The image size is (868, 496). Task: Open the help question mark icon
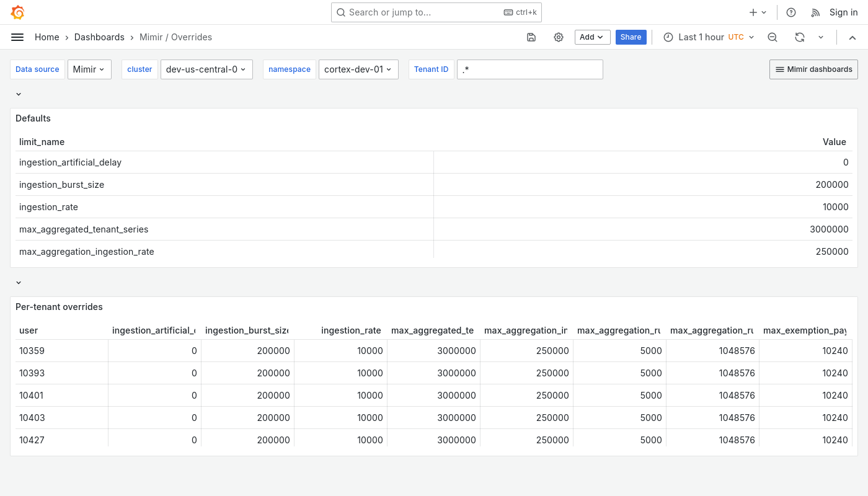[x=791, y=12]
